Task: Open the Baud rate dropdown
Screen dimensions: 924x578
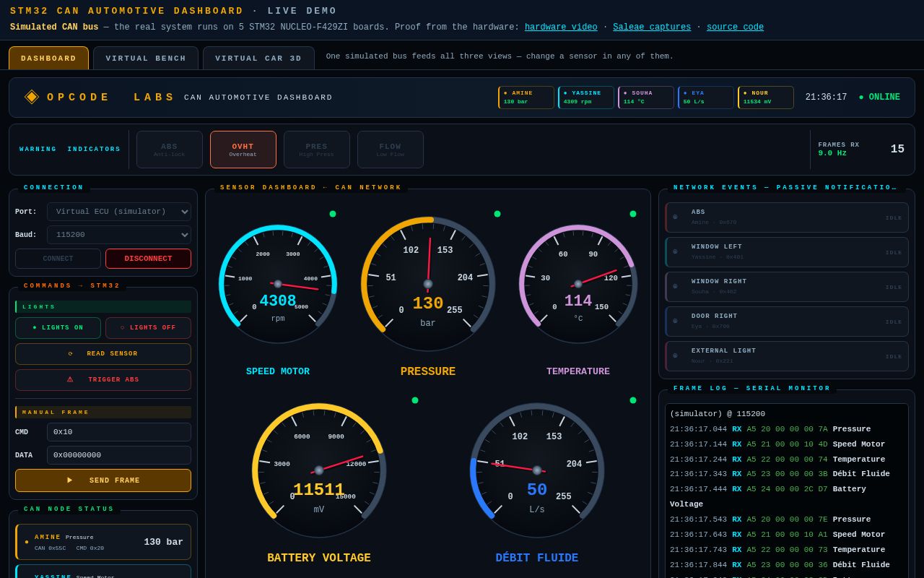Action: tap(119, 235)
